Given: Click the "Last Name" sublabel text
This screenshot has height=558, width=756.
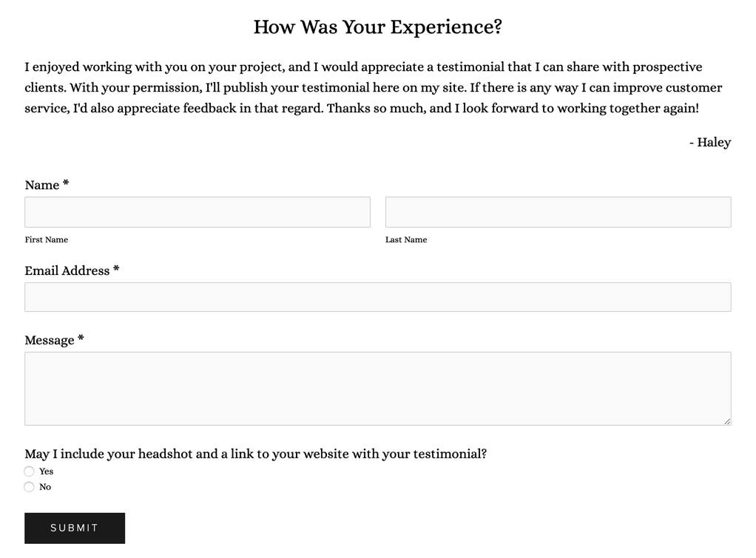Looking at the screenshot, I should [406, 239].
